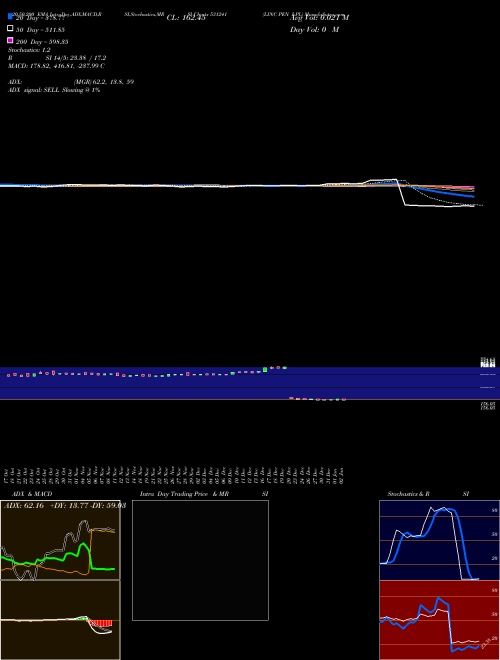
Task: Click the 'Avg Vol: 0.021 M' label
Action: coord(319,18)
